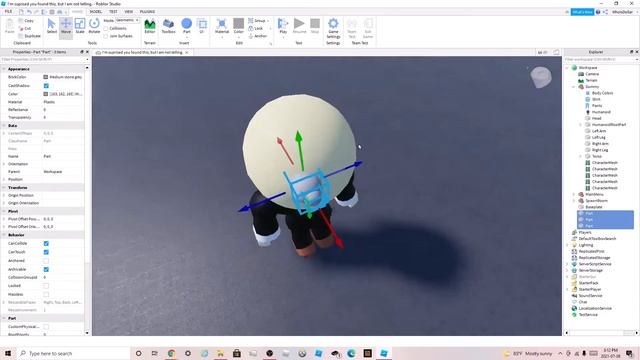Open Chrome from the taskbar
Screen dimensions: 640x360
[171, 353]
